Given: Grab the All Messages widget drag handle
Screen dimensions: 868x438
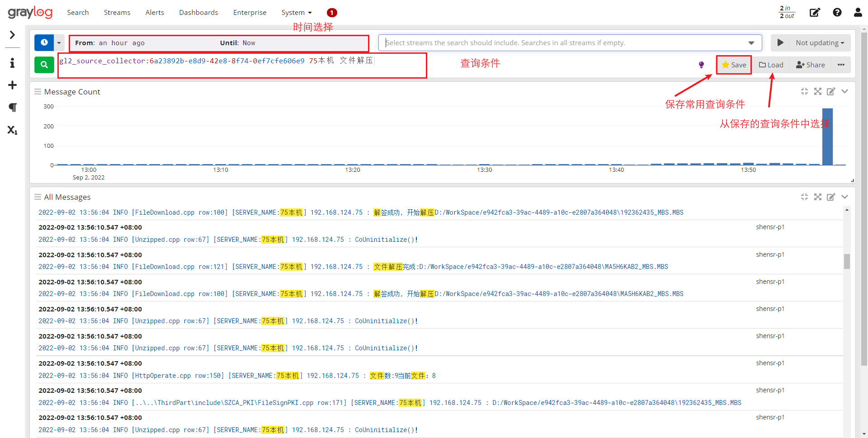Looking at the screenshot, I should (38, 197).
